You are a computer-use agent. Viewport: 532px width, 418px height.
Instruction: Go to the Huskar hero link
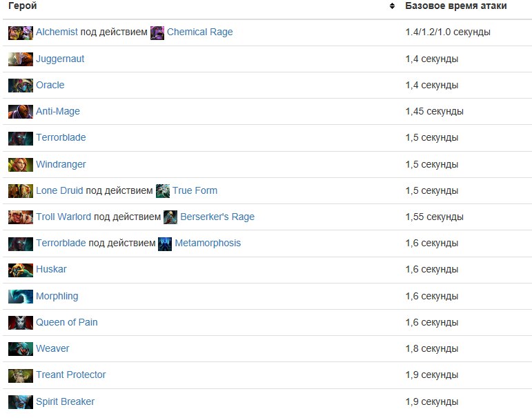[51, 269]
